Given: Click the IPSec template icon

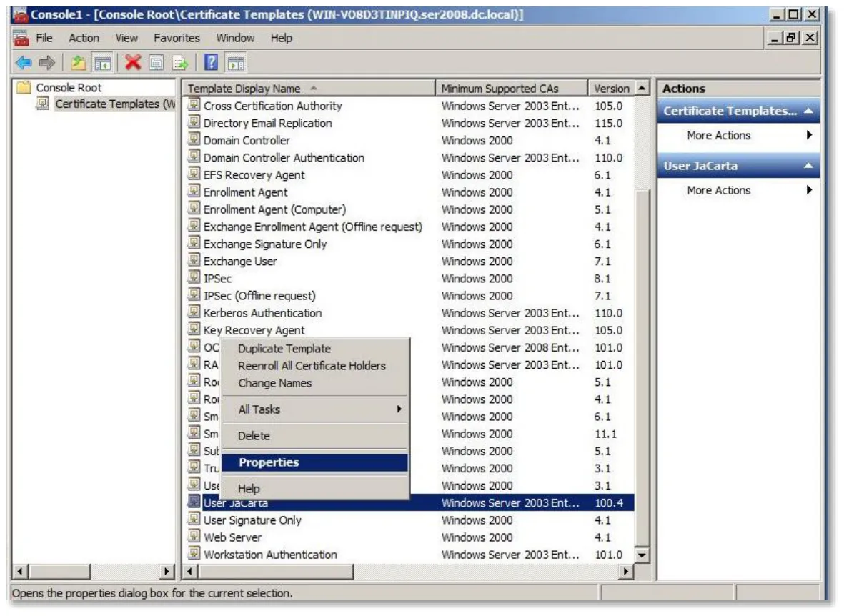Looking at the screenshot, I should [x=194, y=278].
